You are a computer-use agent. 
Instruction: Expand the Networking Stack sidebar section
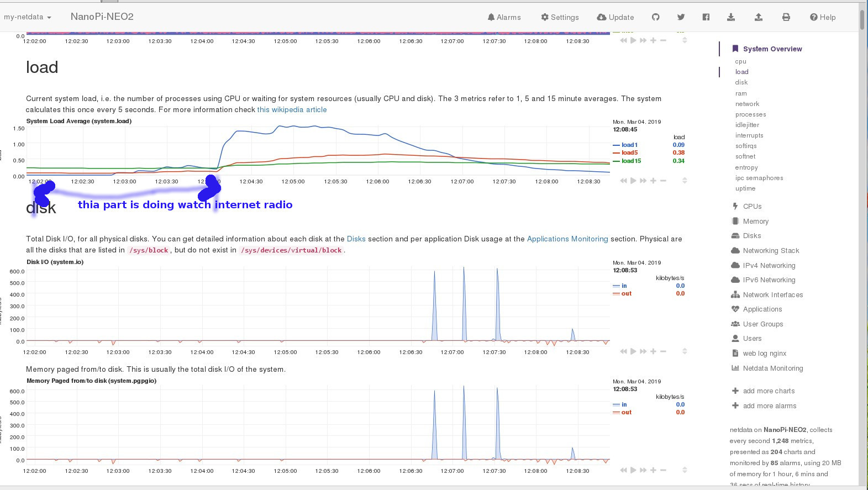coord(771,250)
